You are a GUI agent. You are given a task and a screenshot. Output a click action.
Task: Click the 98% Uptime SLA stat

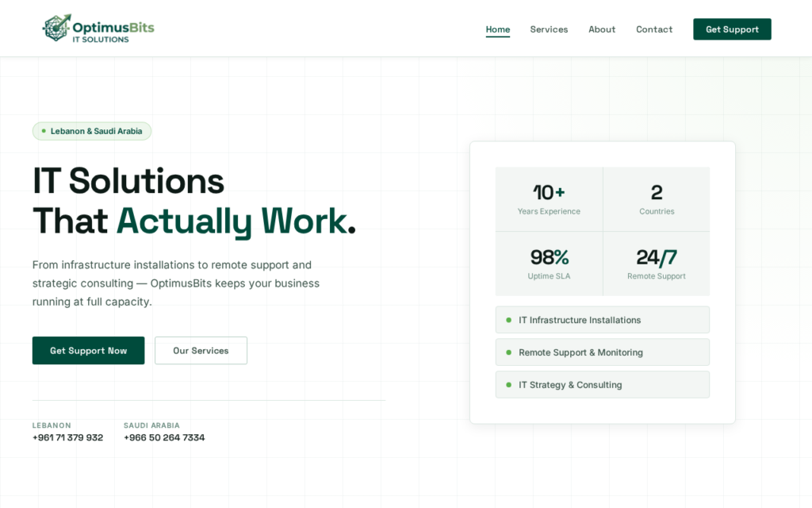(x=549, y=264)
